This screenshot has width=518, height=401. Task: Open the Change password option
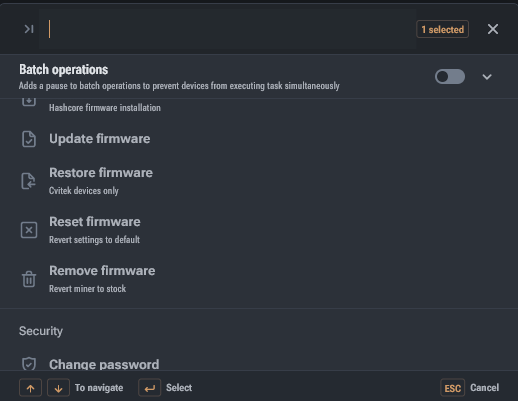[259, 364]
